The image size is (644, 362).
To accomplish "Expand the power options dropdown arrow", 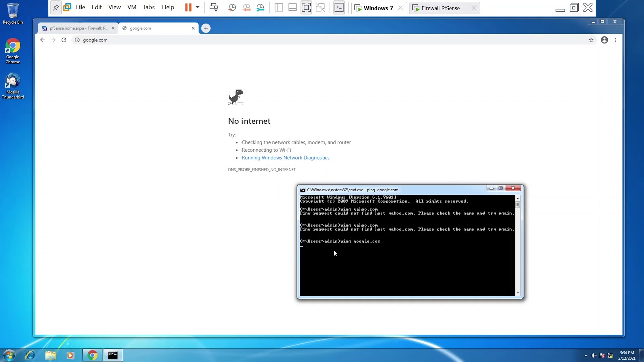I will click(197, 8).
